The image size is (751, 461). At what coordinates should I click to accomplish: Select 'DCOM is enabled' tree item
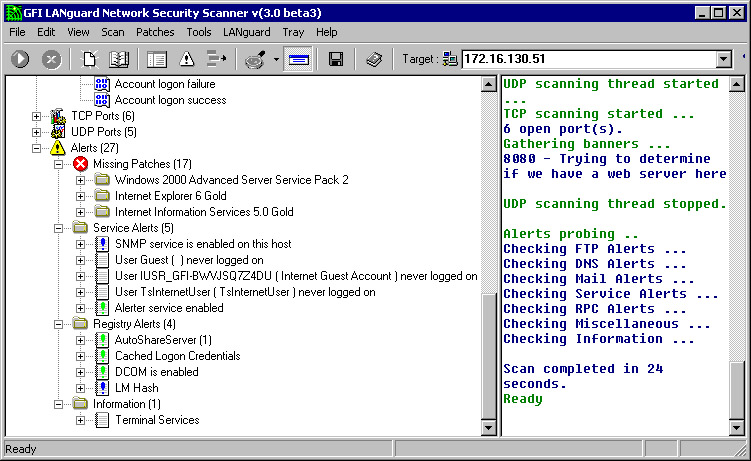point(157,372)
